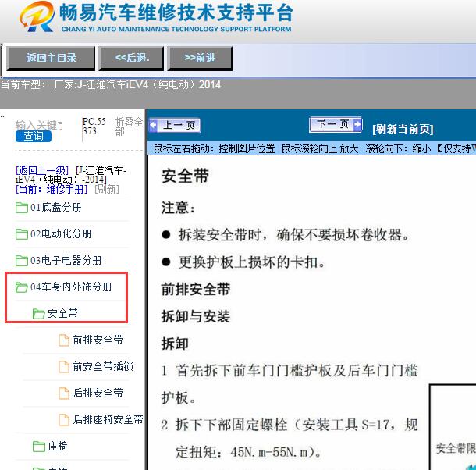Image resolution: width=476 pixels, height=470 pixels.
Task: Go forward with >>前进 button
Action: tap(200, 58)
